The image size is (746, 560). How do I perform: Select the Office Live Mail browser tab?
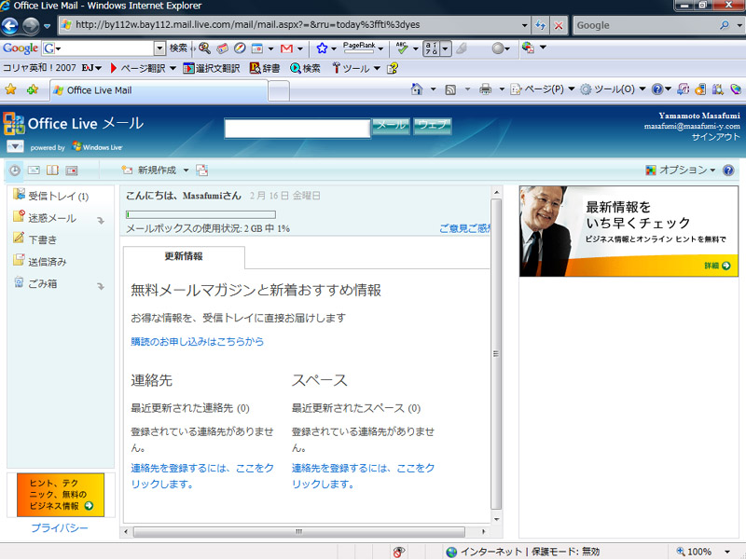159,90
